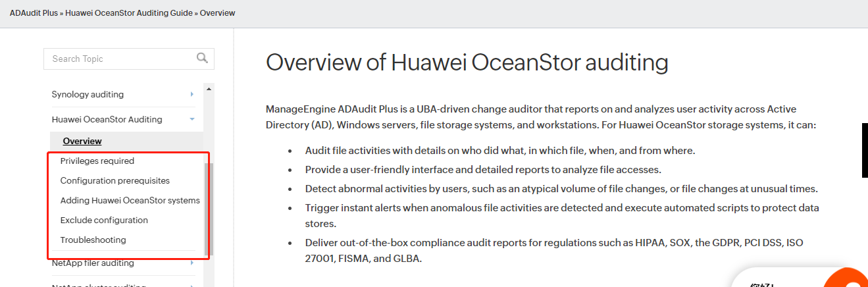
Task: Click Huawei OceanStor Auditing Guide breadcrumb
Action: [129, 13]
